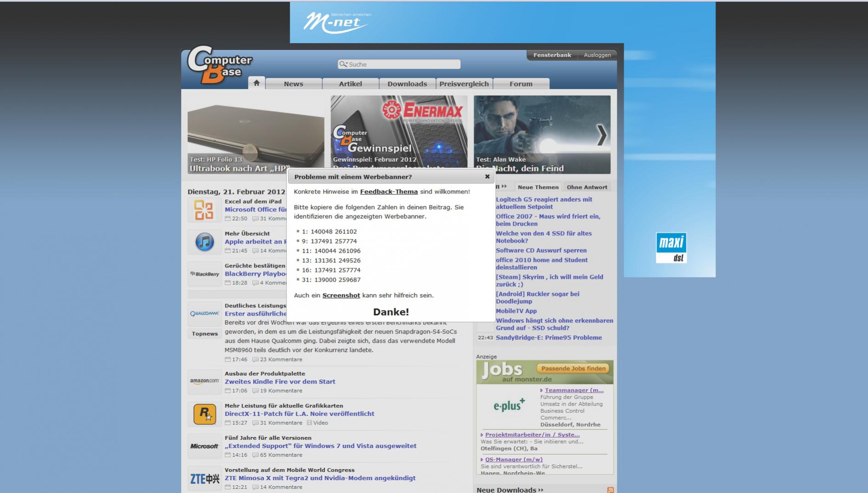
Task: Click the ComputerBase logo
Action: tap(219, 65)
